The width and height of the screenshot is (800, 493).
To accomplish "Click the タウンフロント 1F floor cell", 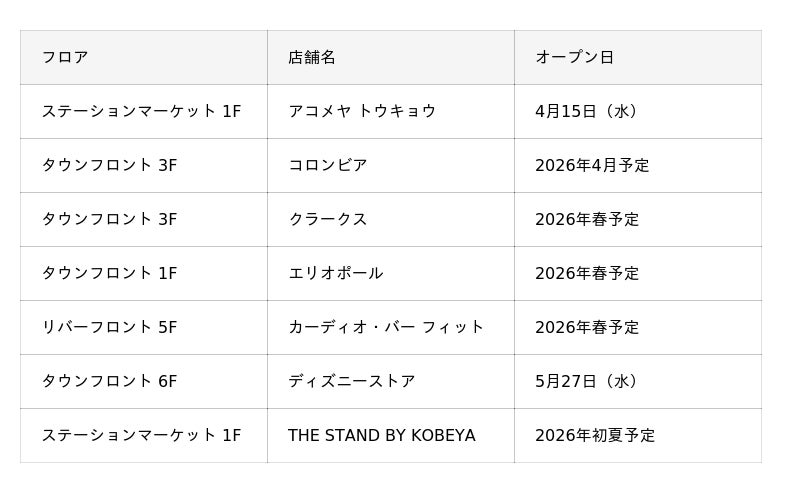I will click(x=109, y=274).
